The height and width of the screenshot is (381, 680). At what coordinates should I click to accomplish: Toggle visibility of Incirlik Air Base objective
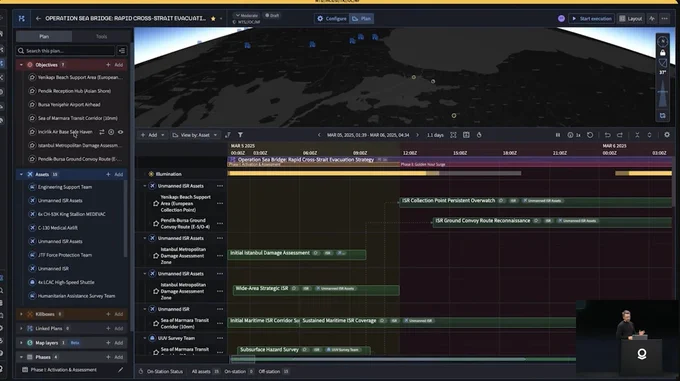[x=121, y=132]
